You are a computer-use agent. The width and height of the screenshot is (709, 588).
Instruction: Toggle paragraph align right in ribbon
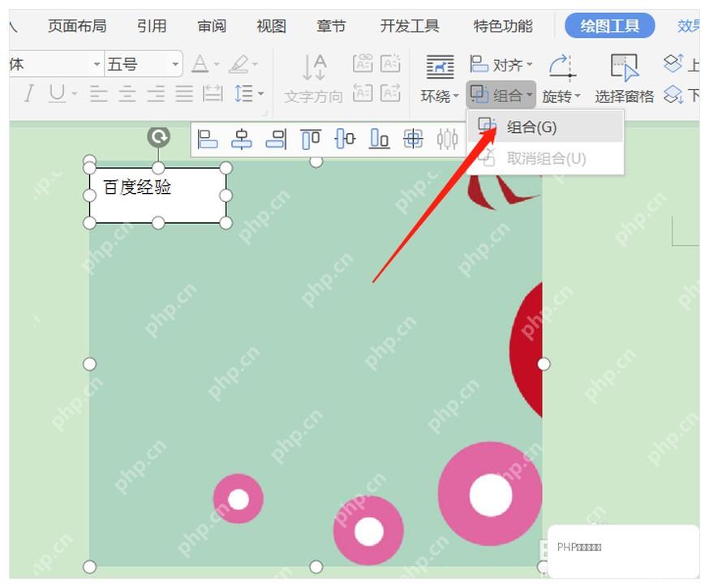point(156,93)
